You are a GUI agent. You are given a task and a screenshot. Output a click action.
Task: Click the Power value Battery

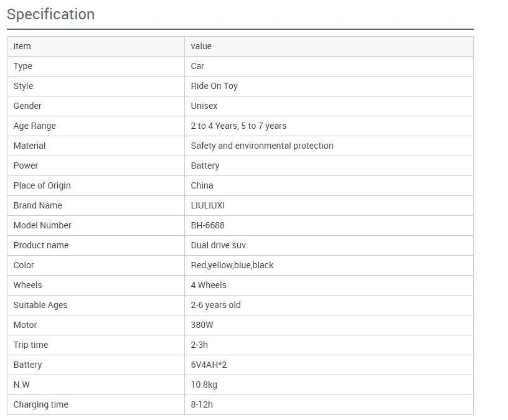point(205,166)
